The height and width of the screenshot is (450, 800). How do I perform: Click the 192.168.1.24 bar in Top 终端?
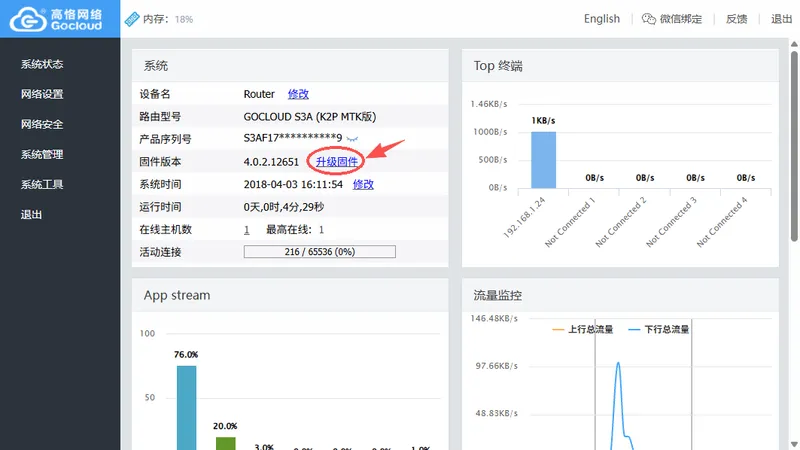coord(543,160)
